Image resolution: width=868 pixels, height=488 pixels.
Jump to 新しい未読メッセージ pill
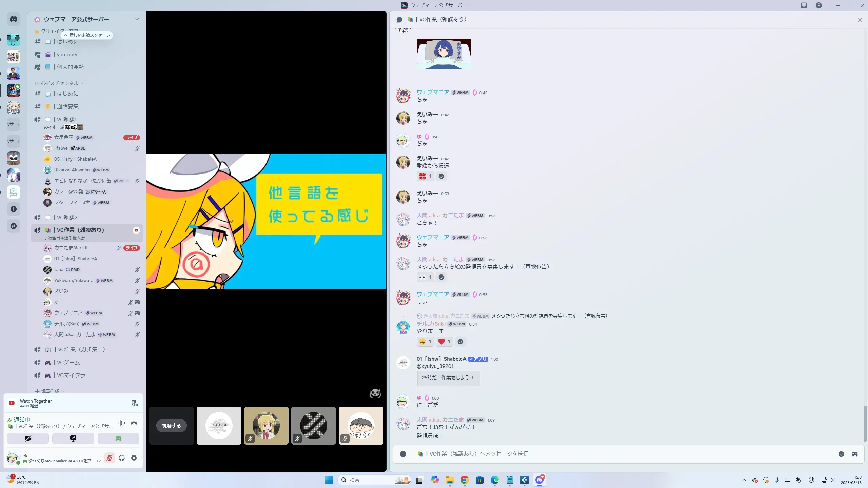[87, 35]
